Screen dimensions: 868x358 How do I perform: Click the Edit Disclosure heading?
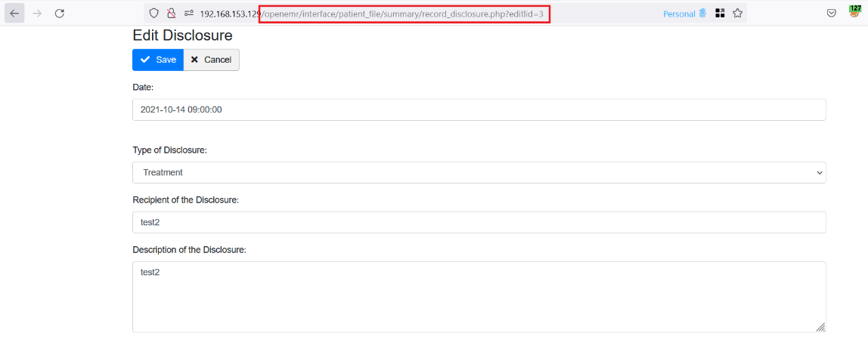tap(183, 36)
